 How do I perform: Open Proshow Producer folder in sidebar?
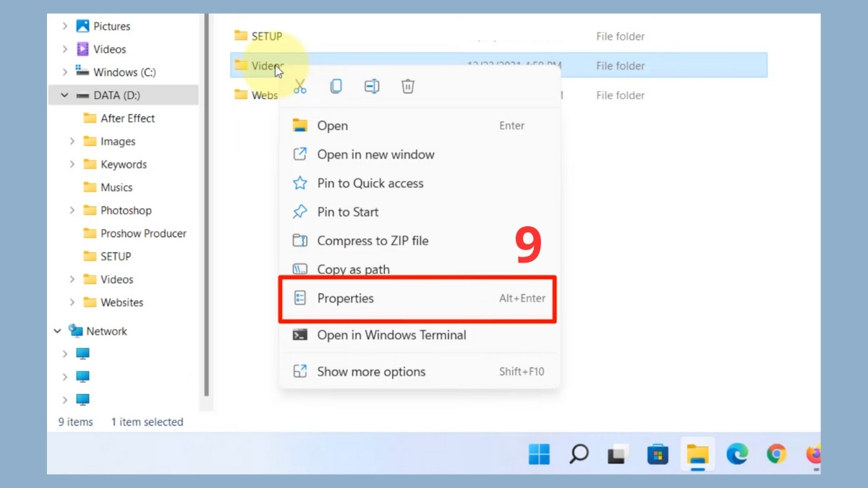click(143, 234)
